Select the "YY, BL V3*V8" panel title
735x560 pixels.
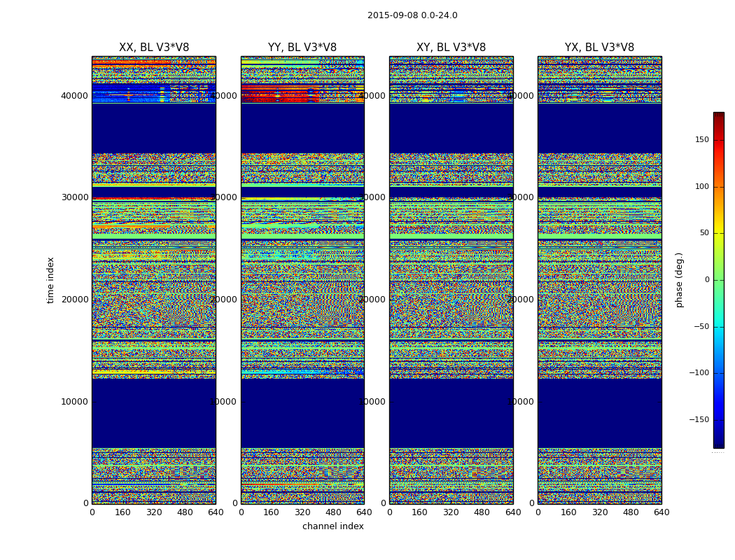302,48
